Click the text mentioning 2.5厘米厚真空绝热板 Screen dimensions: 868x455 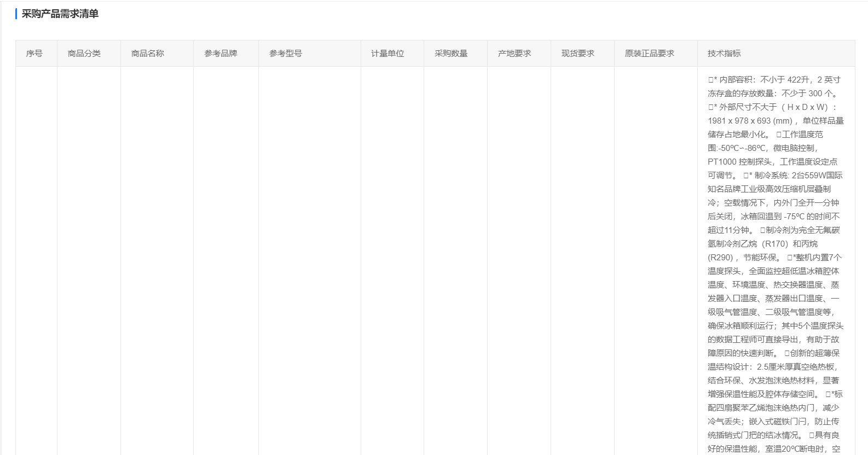(796, 367)
